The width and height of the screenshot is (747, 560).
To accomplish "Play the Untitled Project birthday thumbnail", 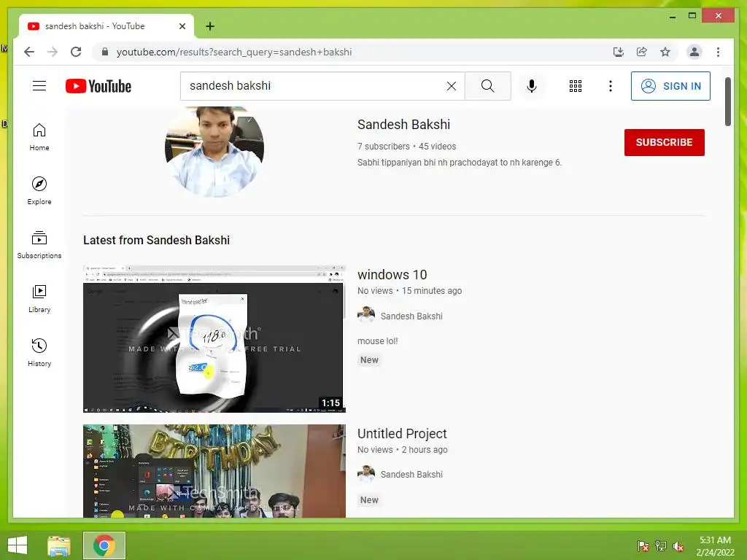I will 214,471.
